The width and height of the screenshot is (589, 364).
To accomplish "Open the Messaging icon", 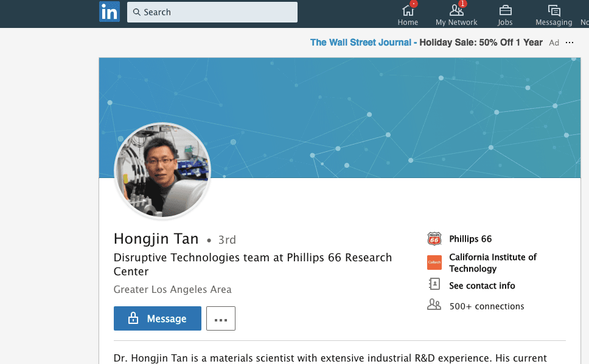I will (x=554, y=10).
